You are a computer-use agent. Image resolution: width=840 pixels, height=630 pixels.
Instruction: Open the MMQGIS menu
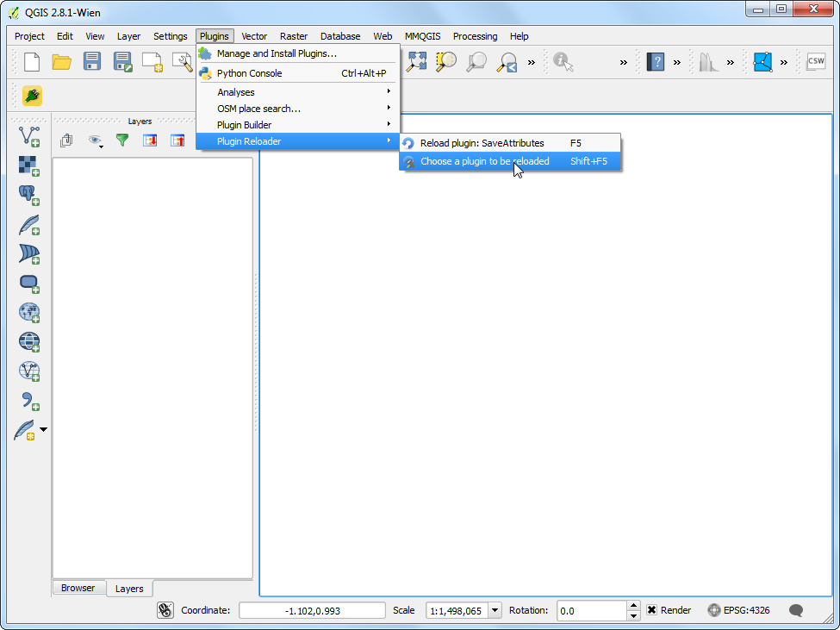coord(423,36)
